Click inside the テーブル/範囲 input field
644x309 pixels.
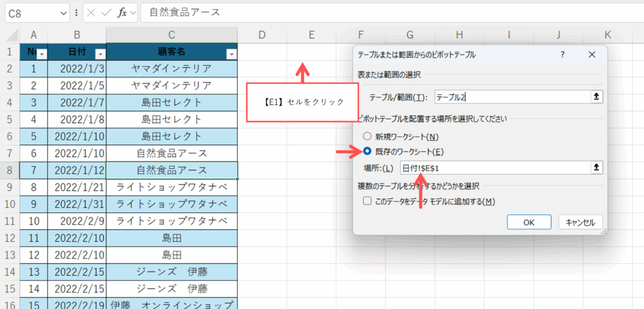point(509,97)
